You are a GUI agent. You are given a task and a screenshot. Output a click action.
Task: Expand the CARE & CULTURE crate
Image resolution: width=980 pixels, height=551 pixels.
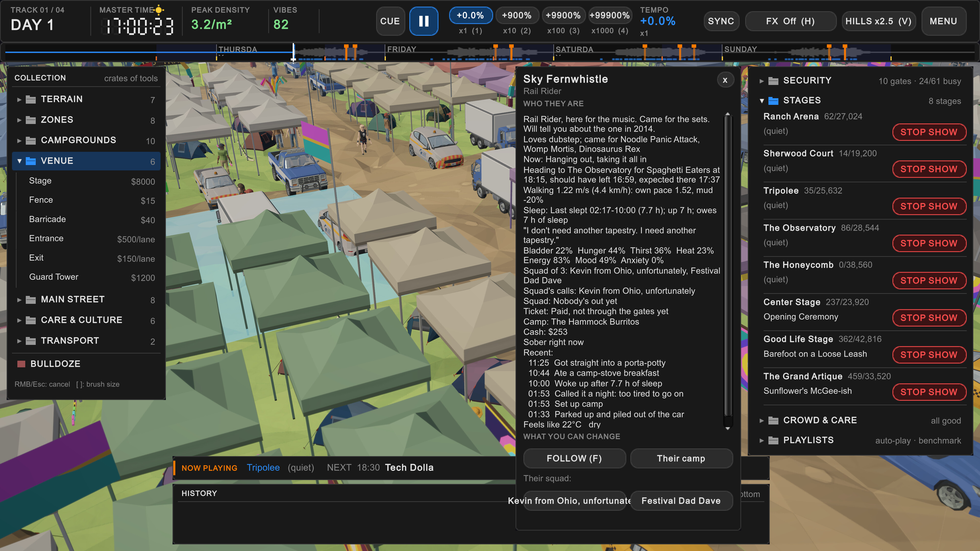click(x=86, y=320)
